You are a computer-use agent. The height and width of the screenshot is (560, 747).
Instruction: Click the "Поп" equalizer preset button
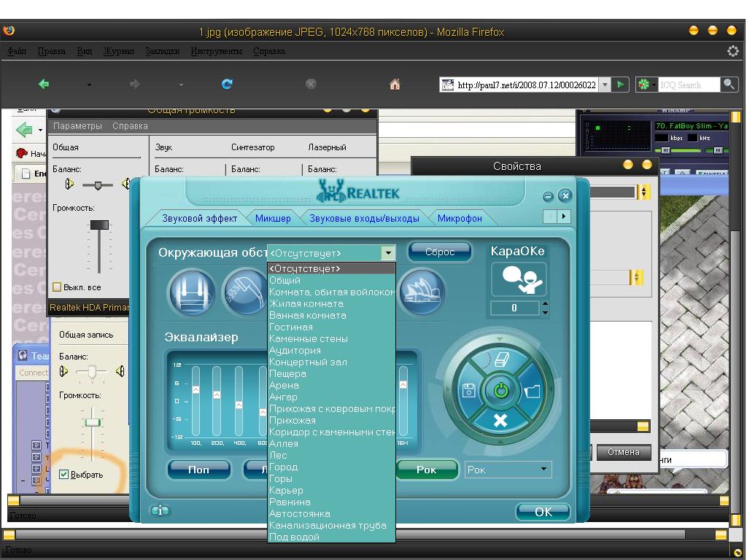198,470
